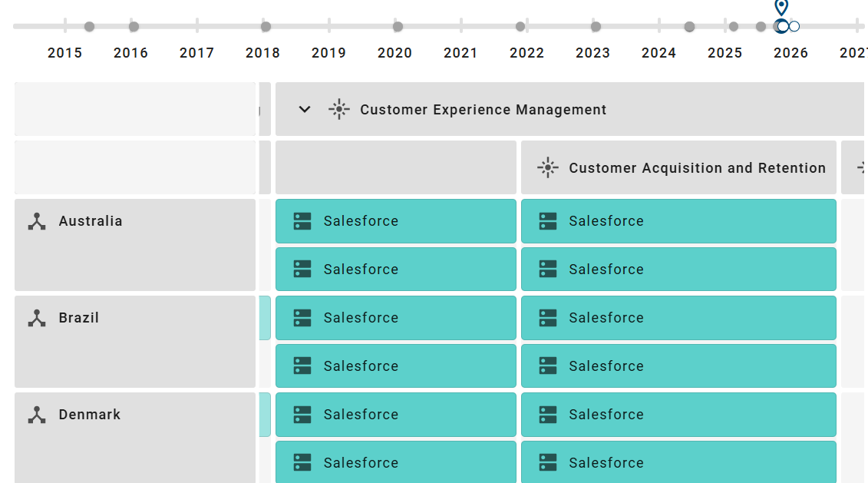Click bottom Denmark Salesforce icon under Customer Acquisition
Screen dimensions: 868x483
547,463
